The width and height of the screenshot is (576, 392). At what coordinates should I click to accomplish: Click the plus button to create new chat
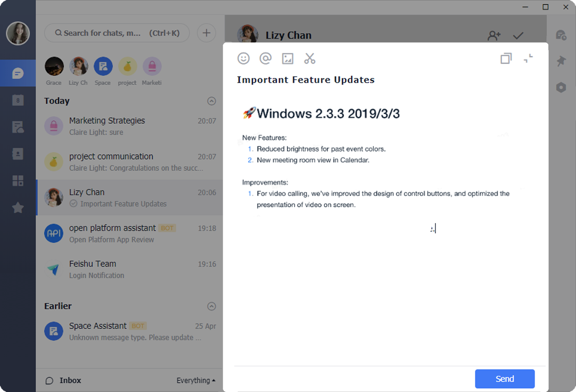pos(206,33)
